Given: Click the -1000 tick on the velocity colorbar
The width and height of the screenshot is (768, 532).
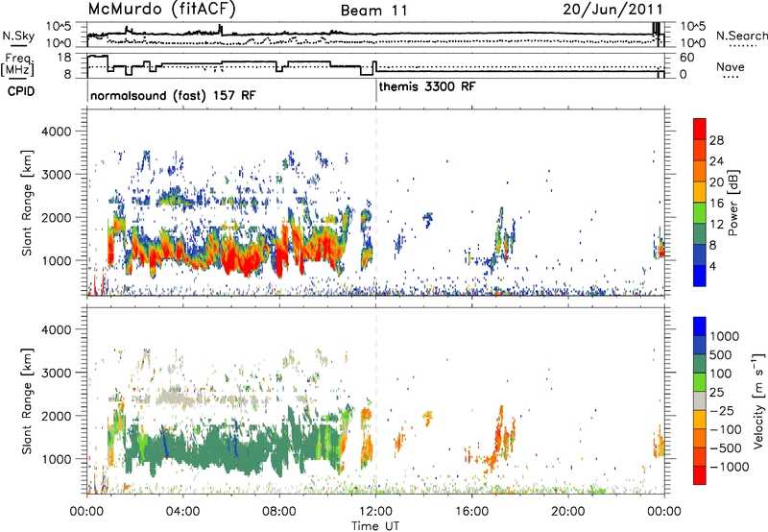Looking at the screenshot, I should [x=729, y=467].
